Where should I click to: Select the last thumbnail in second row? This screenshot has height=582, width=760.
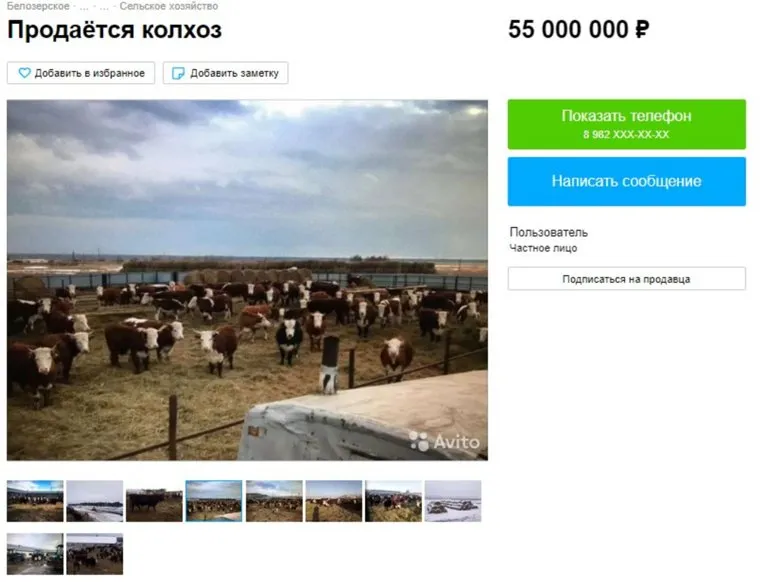[x=95, y=554]
